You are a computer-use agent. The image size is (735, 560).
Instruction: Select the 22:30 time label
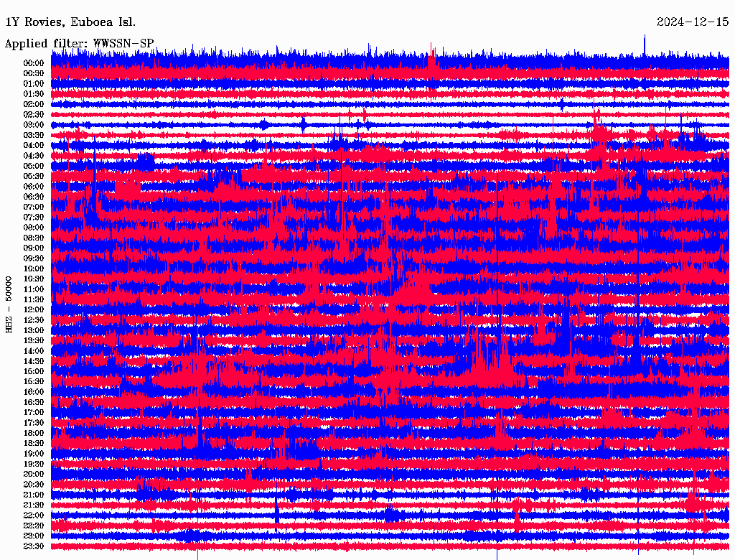tap(34, 526)
